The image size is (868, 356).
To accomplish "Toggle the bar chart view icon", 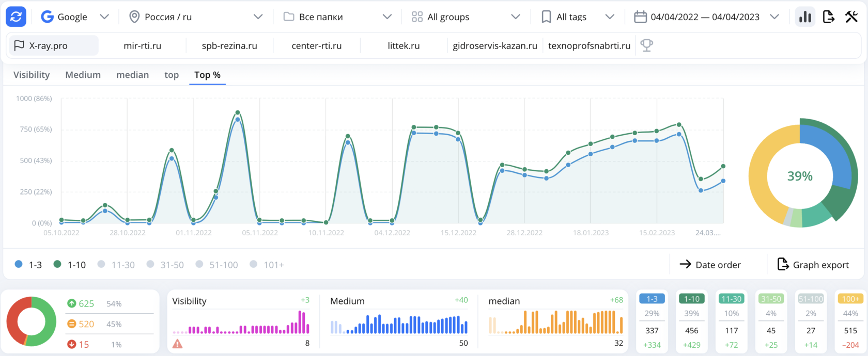I will click(x=805, y=17).
